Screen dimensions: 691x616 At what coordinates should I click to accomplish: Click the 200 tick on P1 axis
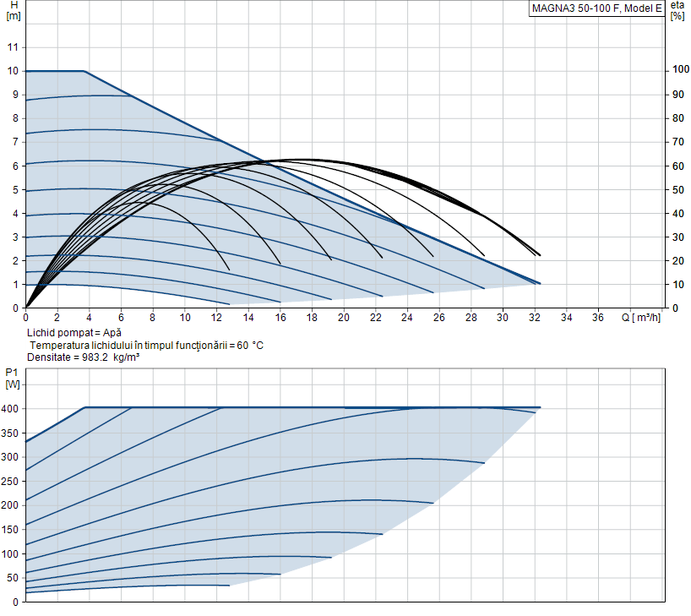click(x=9, y=505)
